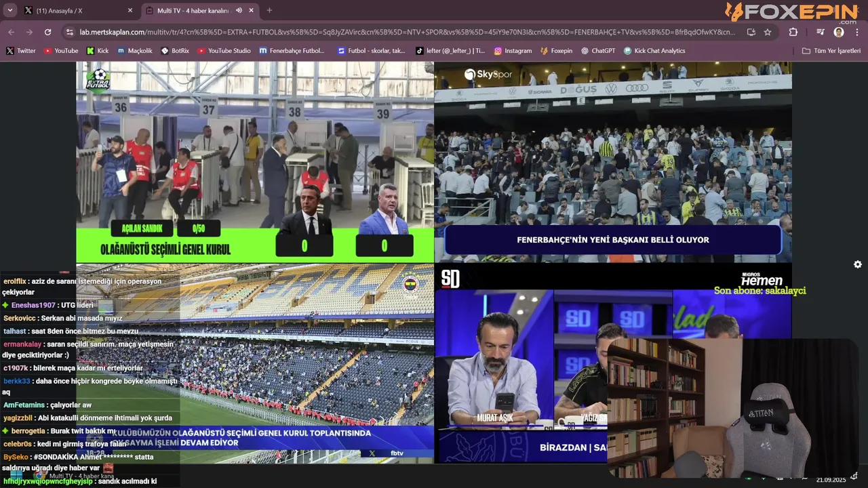Close the Anasayfa / X tab
The height and width of the screenshot is (488, 868).
coord(130,10)
